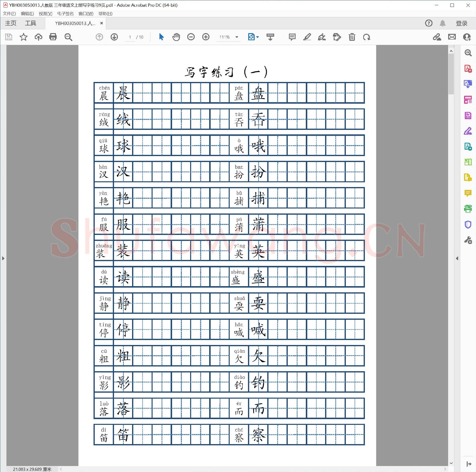Click the zoom percentage dropdown arrow
Screen dimensions: 476x472
click(x=236, y=37)
